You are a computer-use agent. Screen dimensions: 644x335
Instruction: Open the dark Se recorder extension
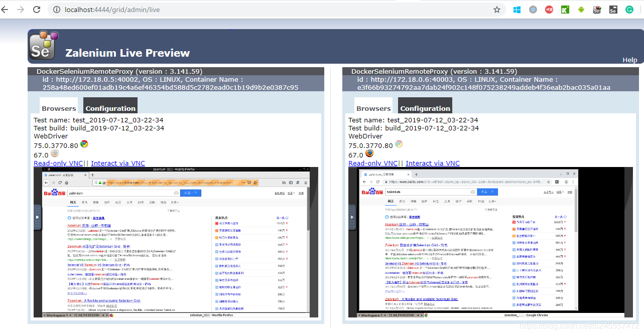(x=613, y=10)
